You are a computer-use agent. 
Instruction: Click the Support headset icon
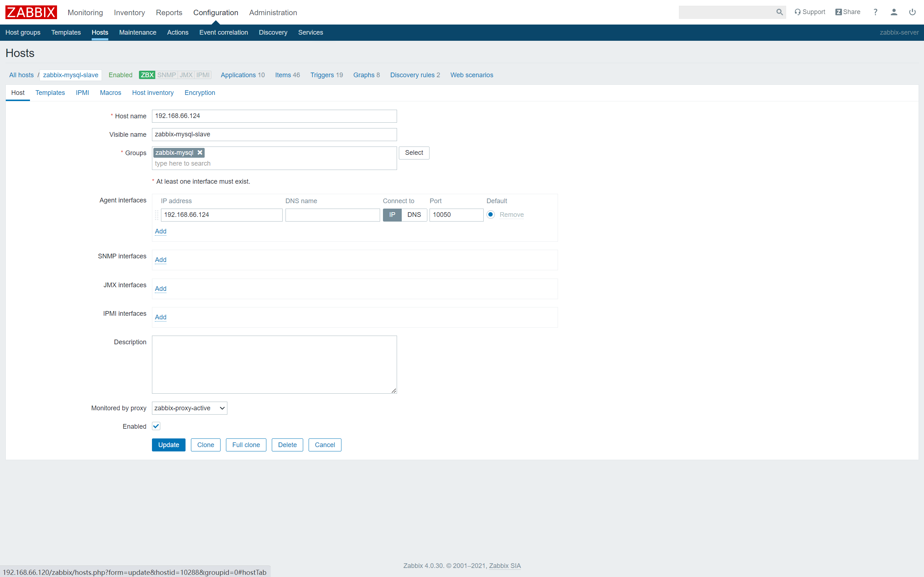[x=798, y=12]
